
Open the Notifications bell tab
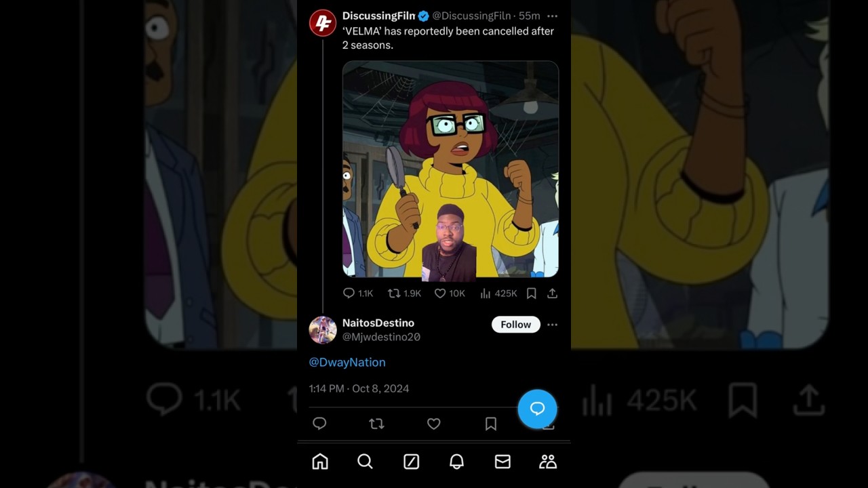(456, 462)
